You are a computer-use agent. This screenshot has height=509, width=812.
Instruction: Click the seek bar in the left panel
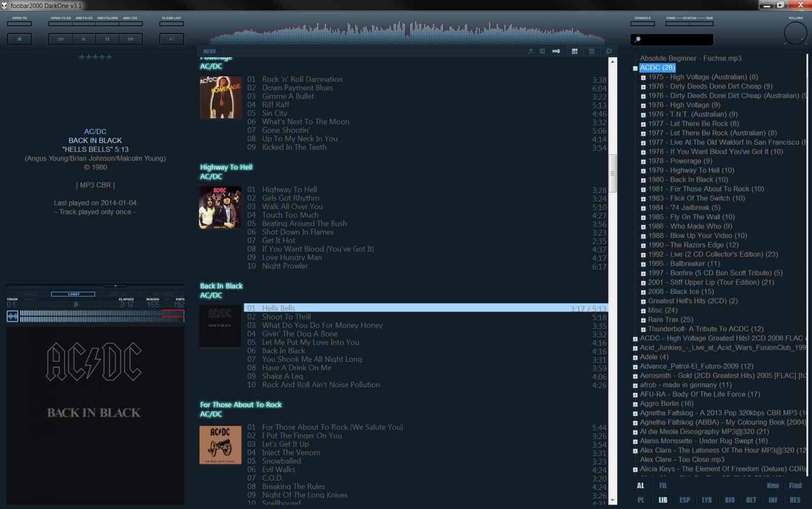95,286
